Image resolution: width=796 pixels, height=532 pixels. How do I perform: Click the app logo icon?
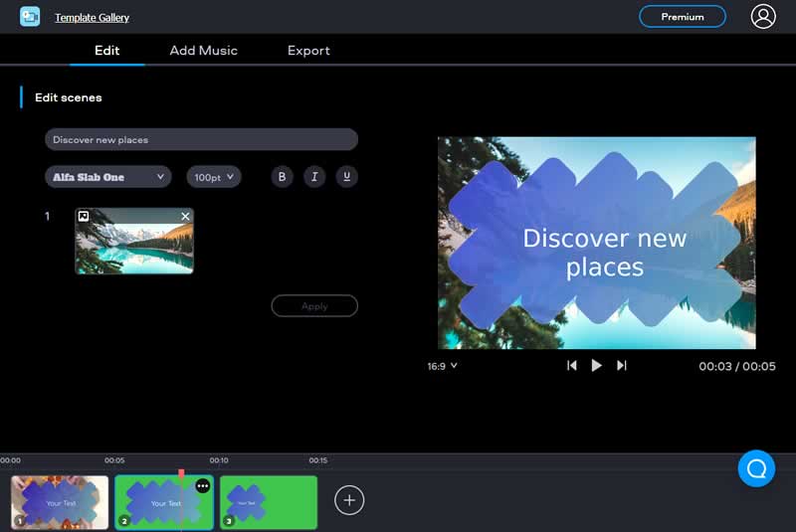[30, 17]
